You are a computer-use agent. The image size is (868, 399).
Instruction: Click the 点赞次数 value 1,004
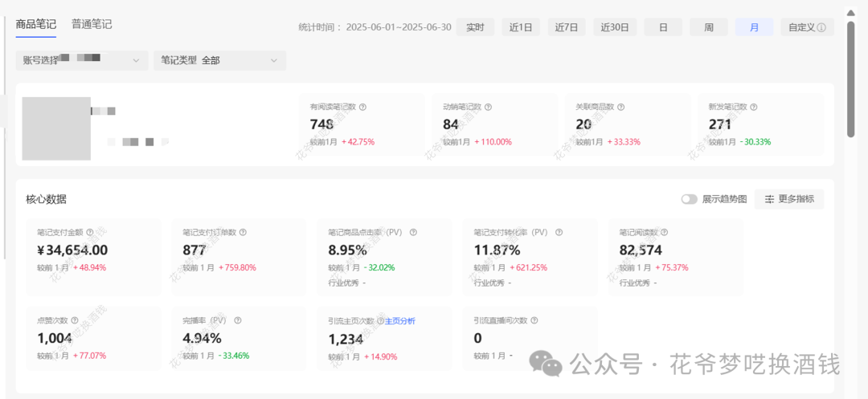55,338
